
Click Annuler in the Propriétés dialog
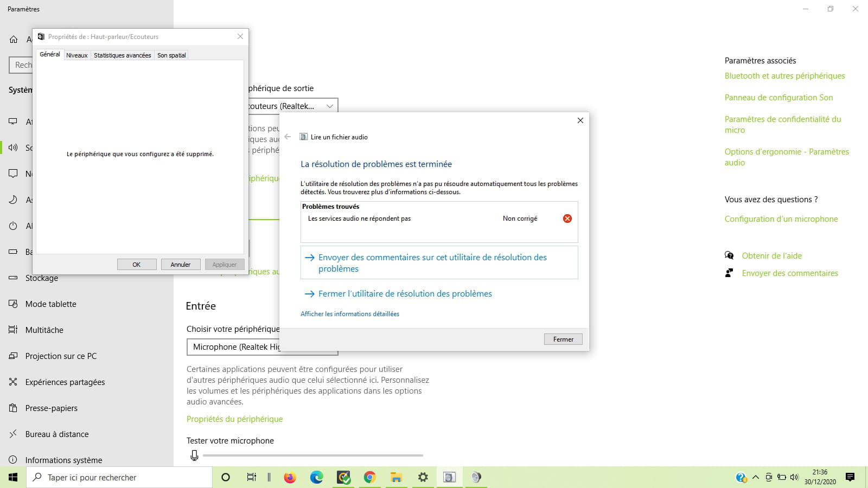[181, 265]
